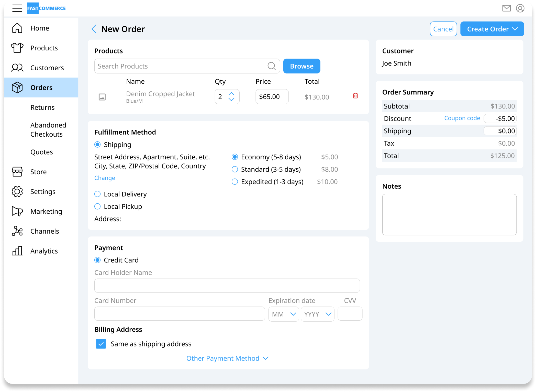Expand the Other Payment Method options

(x=227, y=358)
